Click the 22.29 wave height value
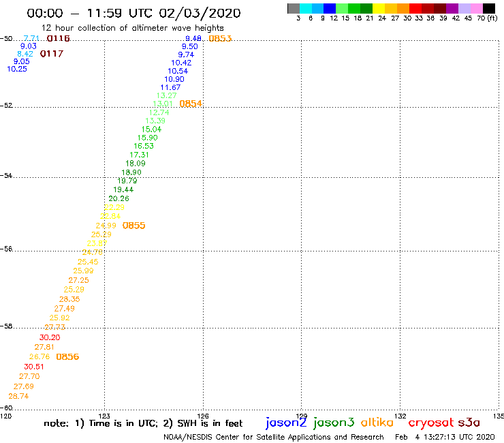The image size is (504, 443). [114, 207]
